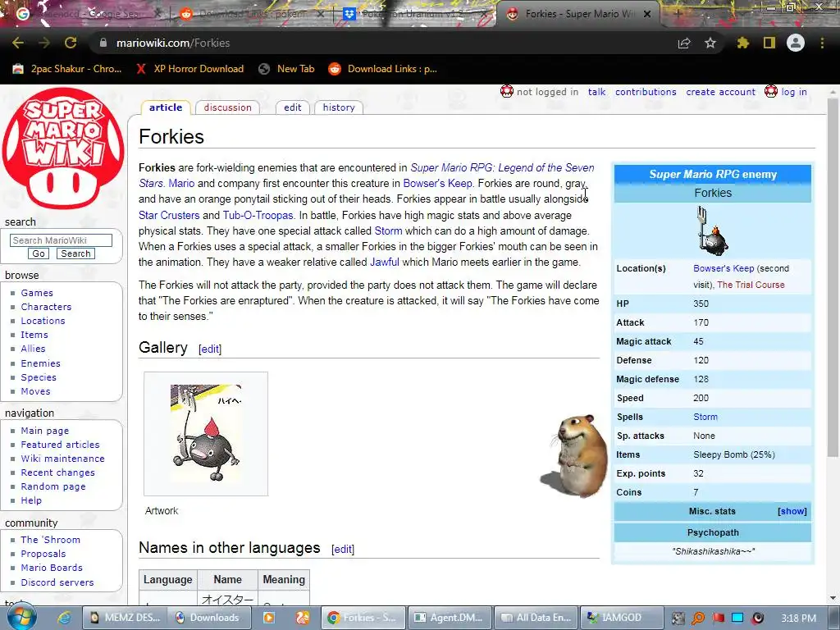Share this page via the share icon
The height and width of the screenshot is (630, 840).
point(684,43)
